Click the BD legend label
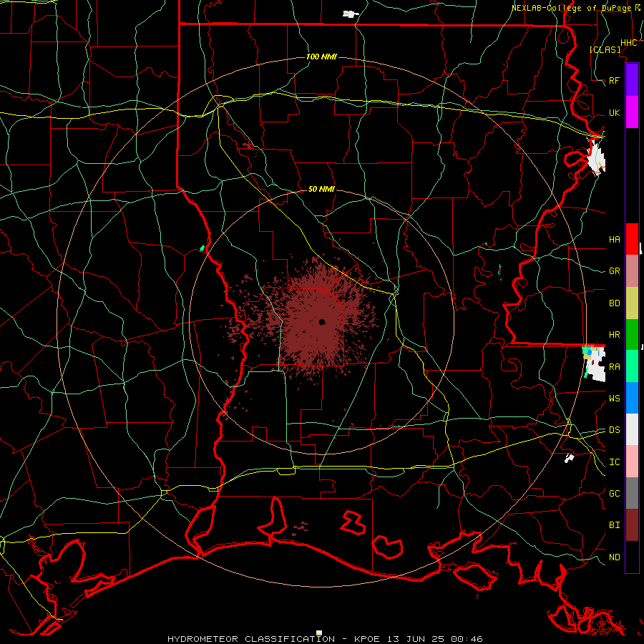644x644 pixels. [x=615, y=303]
